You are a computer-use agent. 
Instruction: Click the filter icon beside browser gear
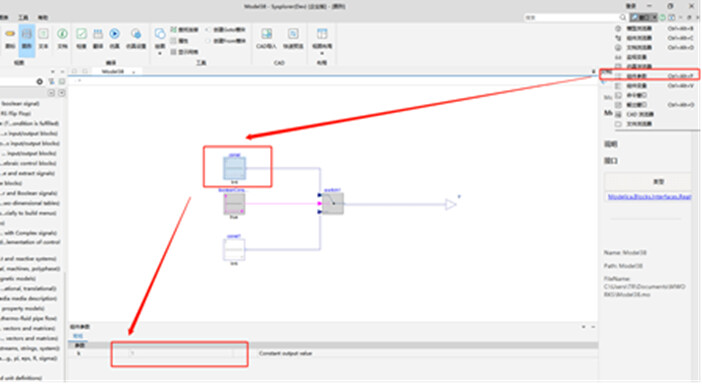[51, 81]
